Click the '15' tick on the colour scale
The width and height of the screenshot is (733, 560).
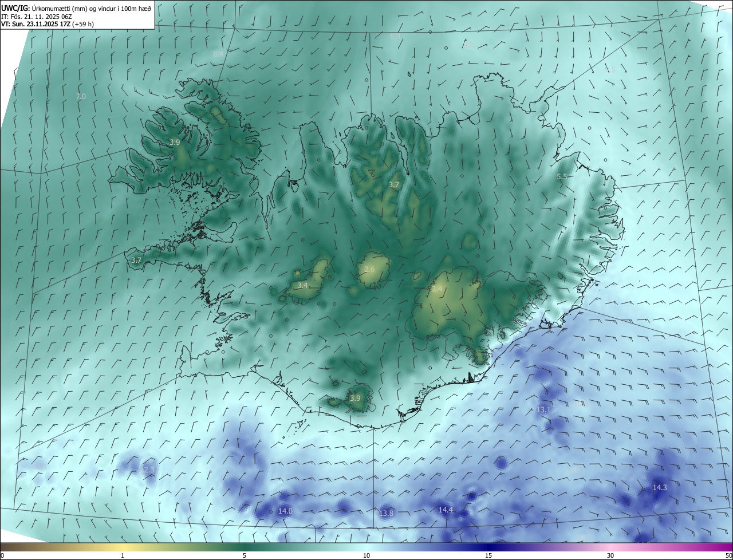point(488,555)
